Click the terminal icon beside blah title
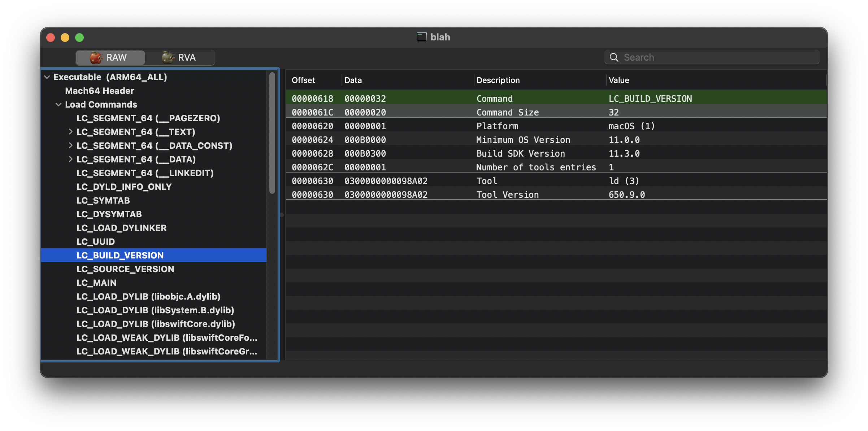The height and width of the screenshot is (431, 868). 421,37
